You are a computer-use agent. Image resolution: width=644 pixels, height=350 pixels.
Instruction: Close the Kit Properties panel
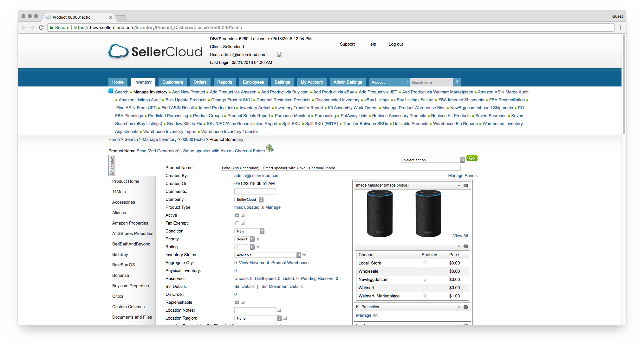pos(466,307)
